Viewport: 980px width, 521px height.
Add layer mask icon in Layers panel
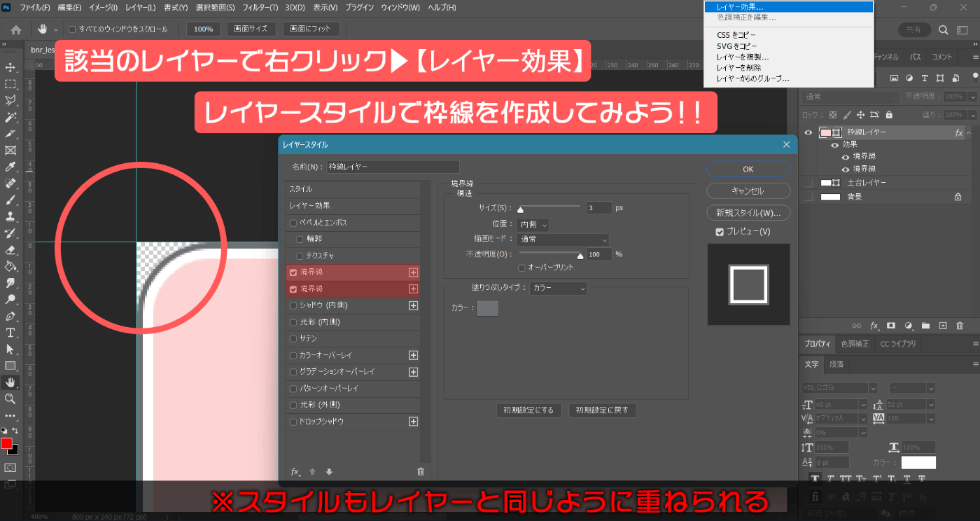coord(891,326)
